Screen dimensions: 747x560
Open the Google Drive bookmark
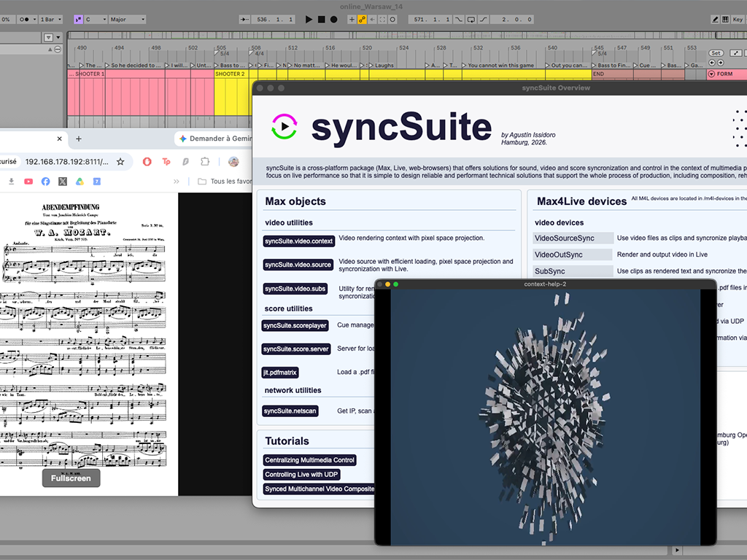(80, 182)
